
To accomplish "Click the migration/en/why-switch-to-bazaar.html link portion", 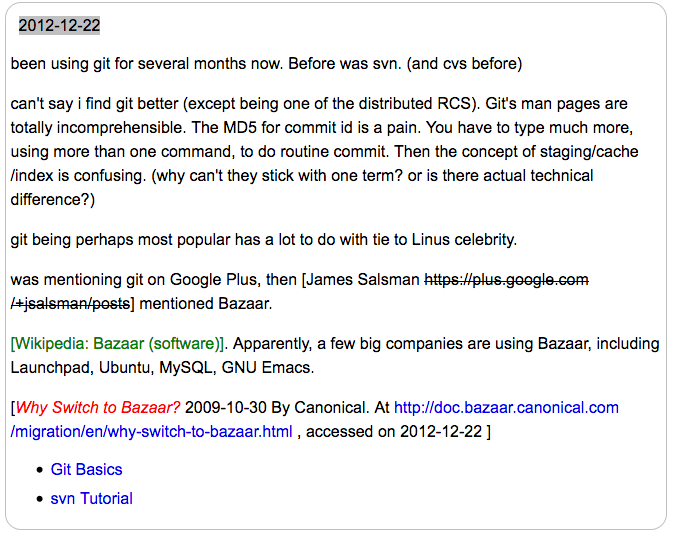I will click(x=152, y=432).
